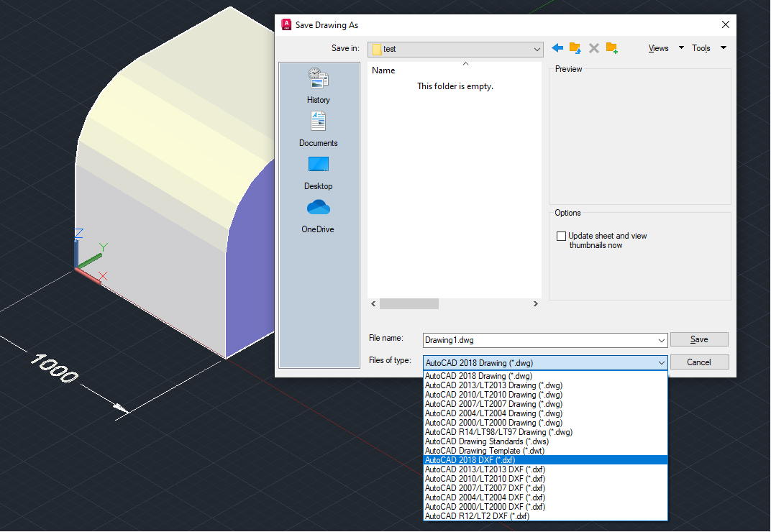Pick AutoCAD 2004/LT2004 Drawing (*.dwg)
The height and width of the screenshot is (532, 771).
[x=545, y=413]
